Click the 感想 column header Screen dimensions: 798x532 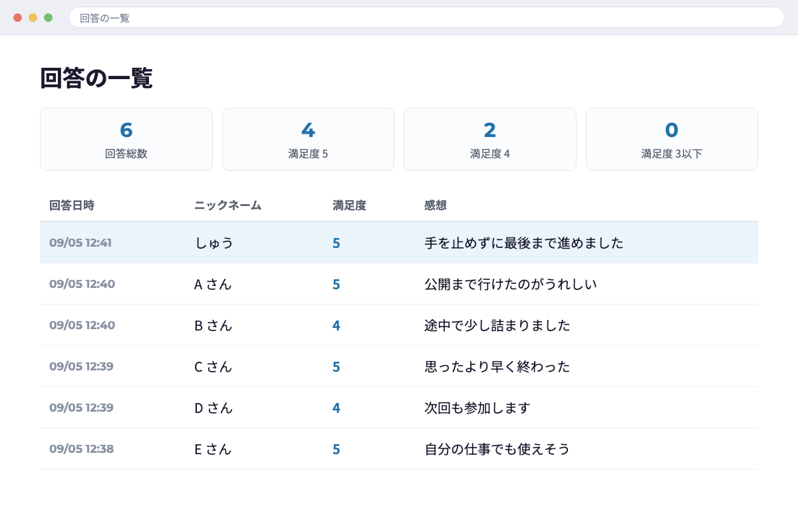tap(436, 205)
